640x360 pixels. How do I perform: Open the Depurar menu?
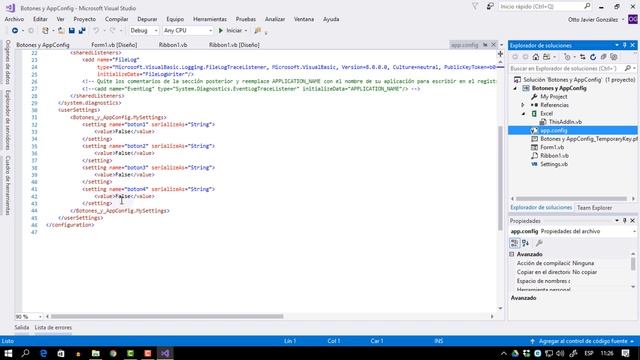coord(147,19)
